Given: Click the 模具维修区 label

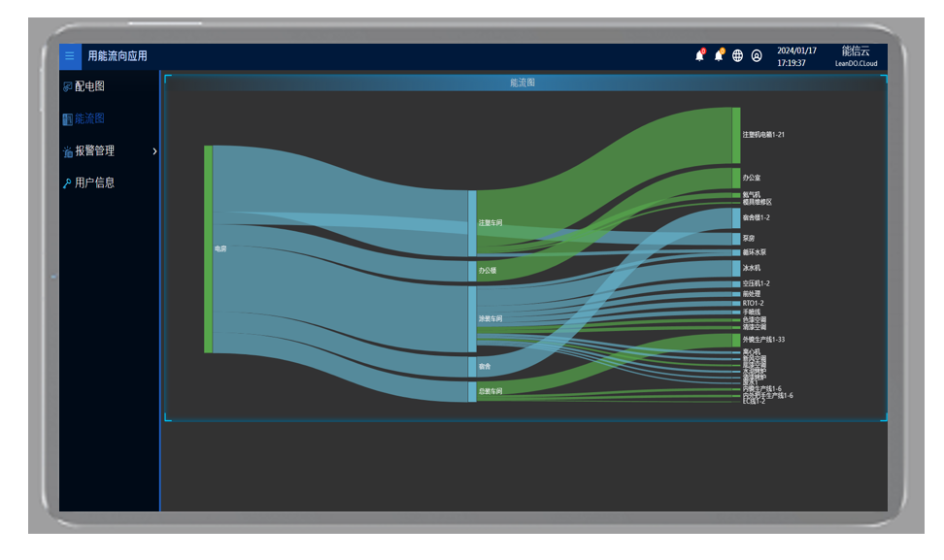Looking at the screenshot, I should coord(758,202).
